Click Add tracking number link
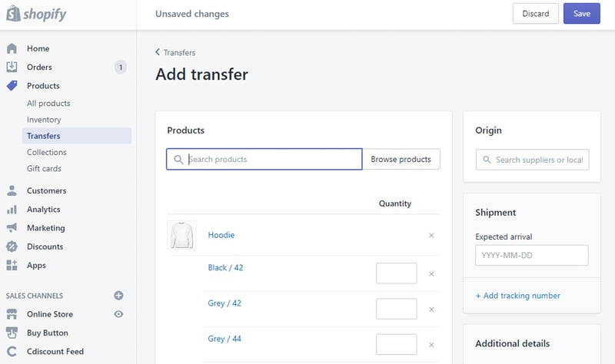This screenshot has height=364, width=615. tap(517, 296)
